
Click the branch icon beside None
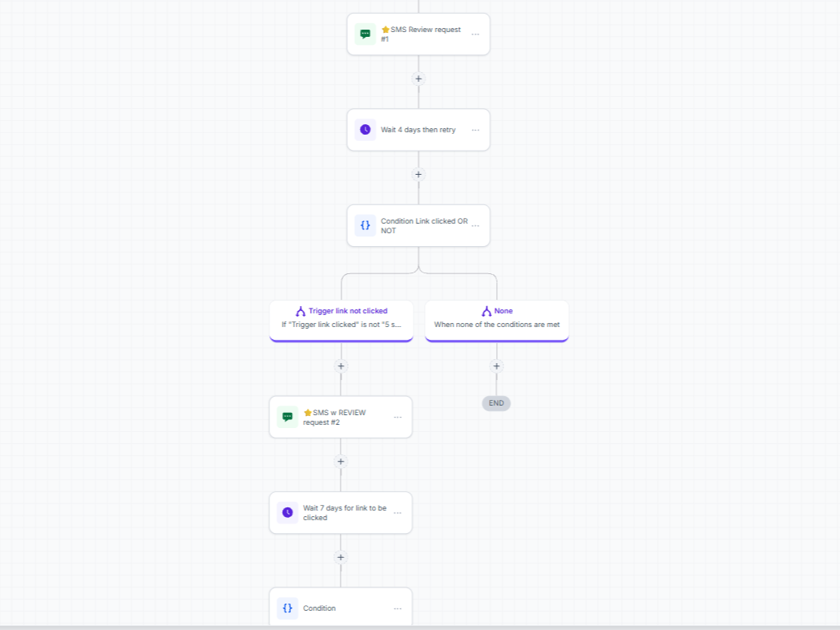pos(487,311)
